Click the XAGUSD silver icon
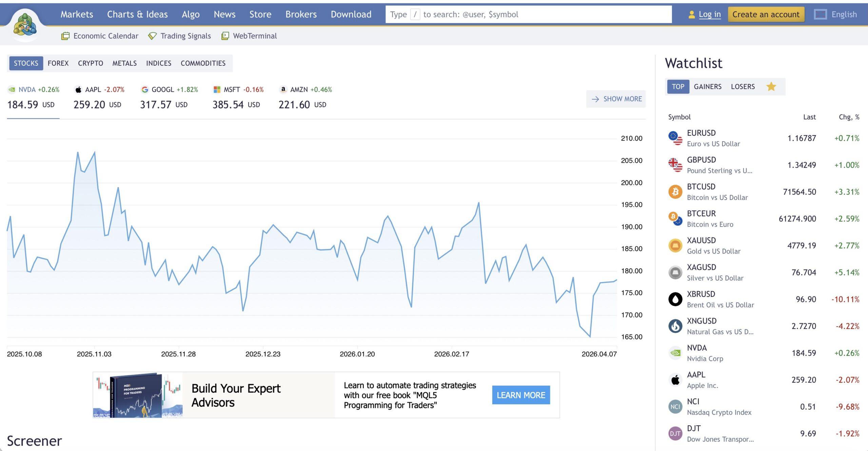 coord(675,272)
